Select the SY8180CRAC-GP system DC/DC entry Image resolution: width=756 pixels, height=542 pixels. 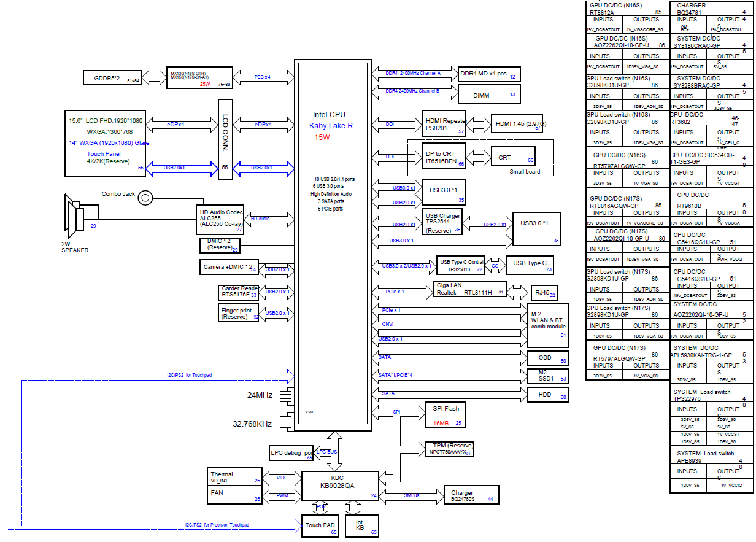click(x=712, y=42)
